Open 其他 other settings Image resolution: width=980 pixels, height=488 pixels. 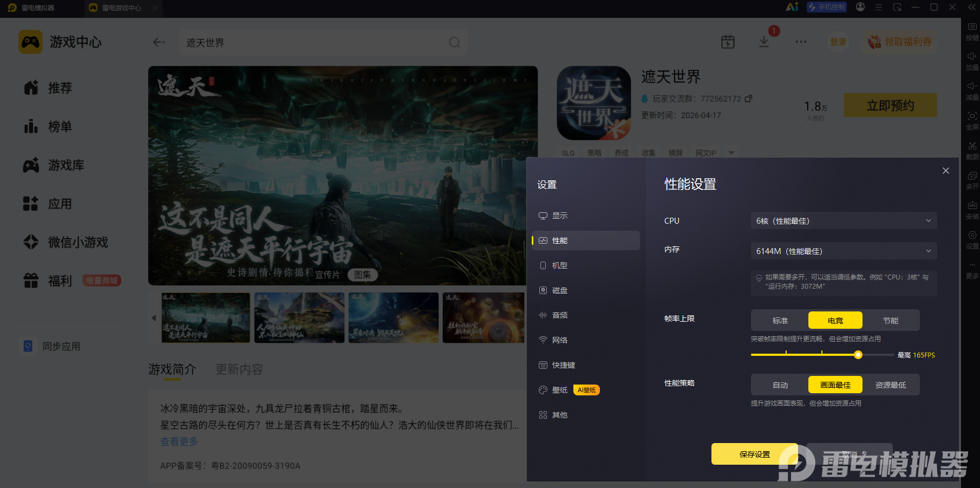[586, 415]
